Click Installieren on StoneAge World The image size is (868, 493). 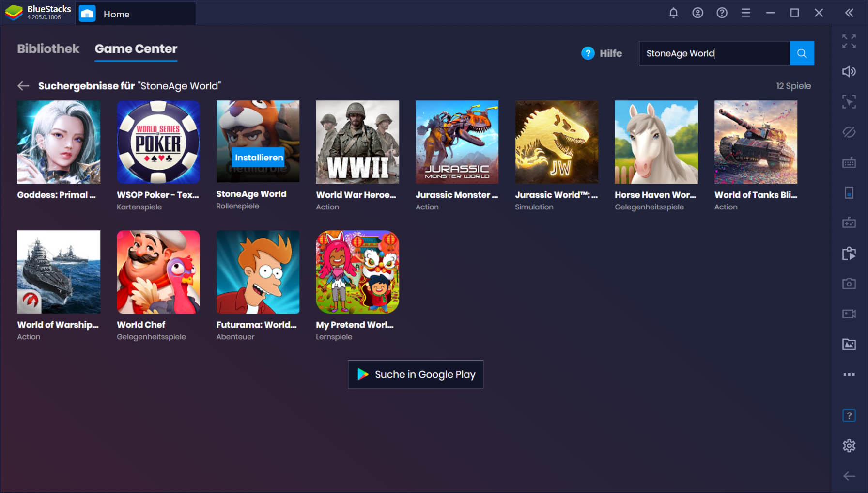259,157
